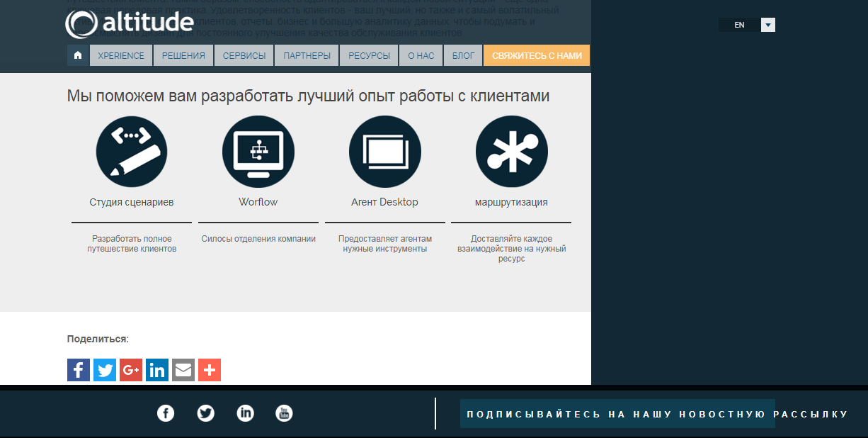868x438 pixels.
Task: Click СВЯЖИТЕСЬ С НАМИ contact button
Action: point(536,55)
